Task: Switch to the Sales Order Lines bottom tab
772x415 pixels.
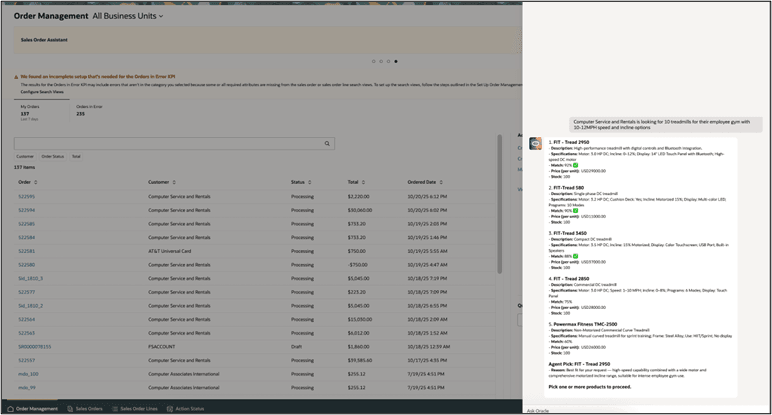Action: (x=134, y=409)
